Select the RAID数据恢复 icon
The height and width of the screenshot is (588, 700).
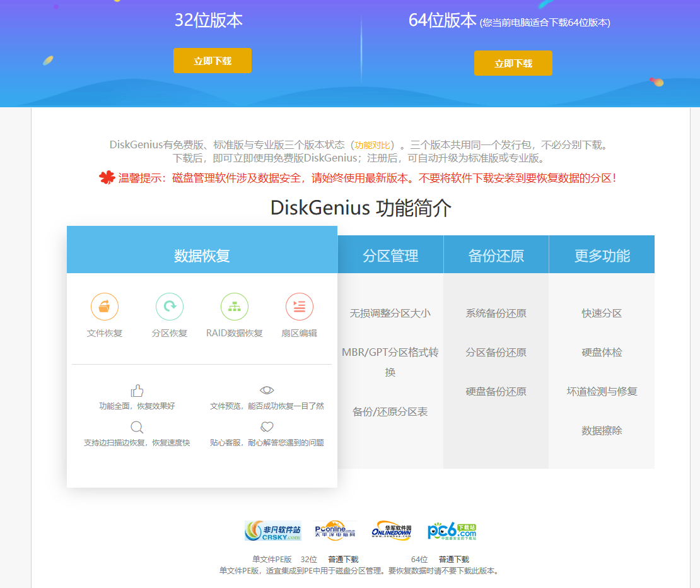[x=235, y=307]
